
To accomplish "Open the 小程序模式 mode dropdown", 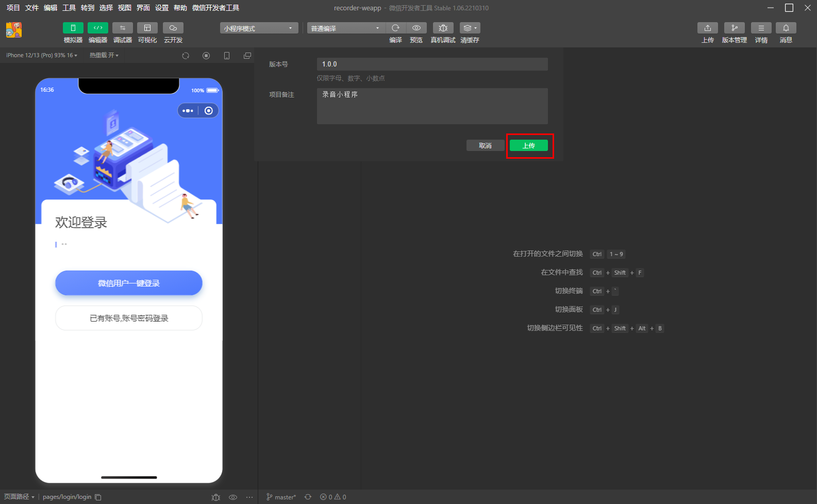I will coord(259,28).
